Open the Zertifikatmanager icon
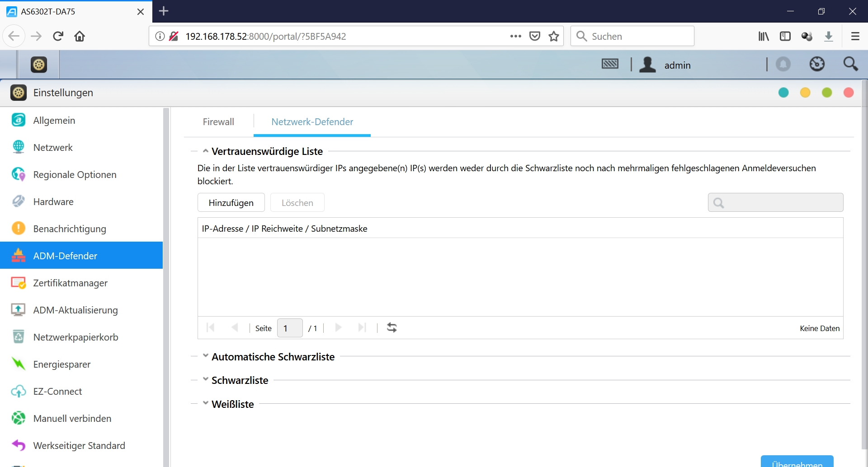 (x=19, y=283)
